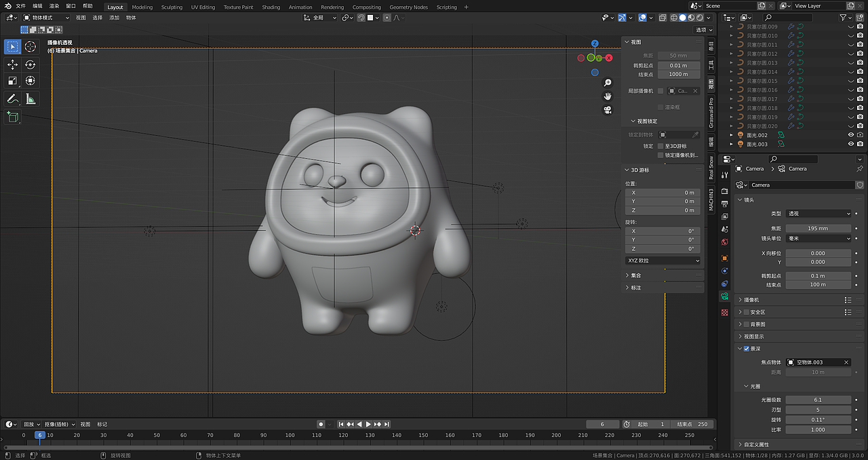This screenshot has width=868, height=460.
Task: Click the 光圈级数 6.1 f-stop slider
Action: (818, 400)
